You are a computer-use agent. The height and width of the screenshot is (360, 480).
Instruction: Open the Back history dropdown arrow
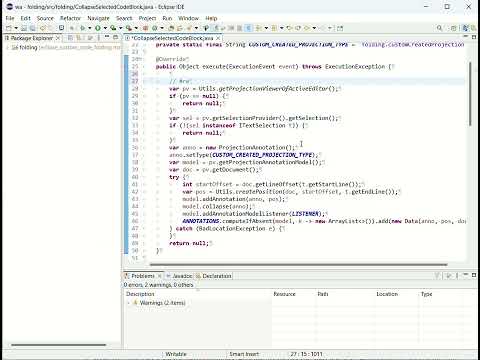(x=314, y=28)
